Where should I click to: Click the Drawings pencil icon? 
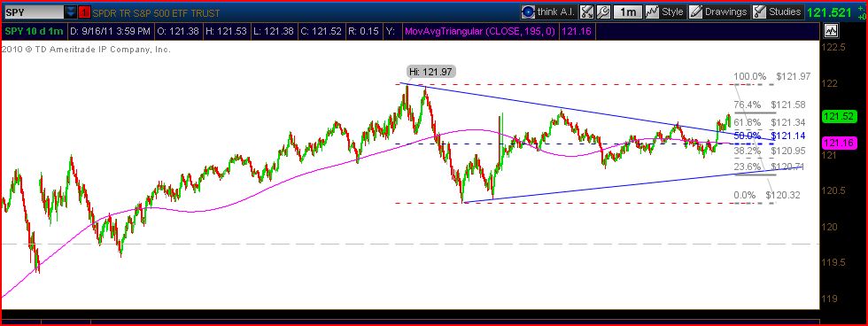[x=696, y=12]
